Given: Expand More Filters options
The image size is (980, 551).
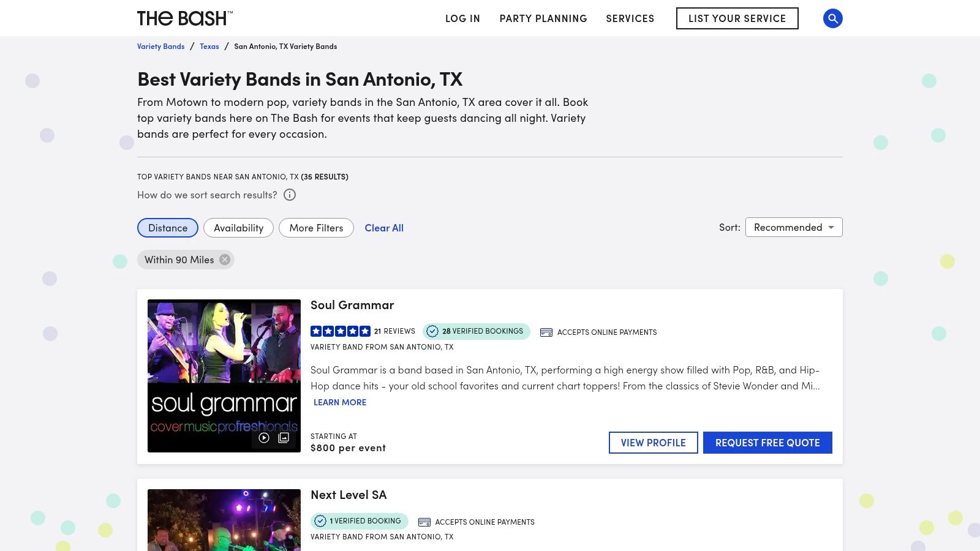Looking at the screenshot, I should pyautogui.click(x=316, y=228).
